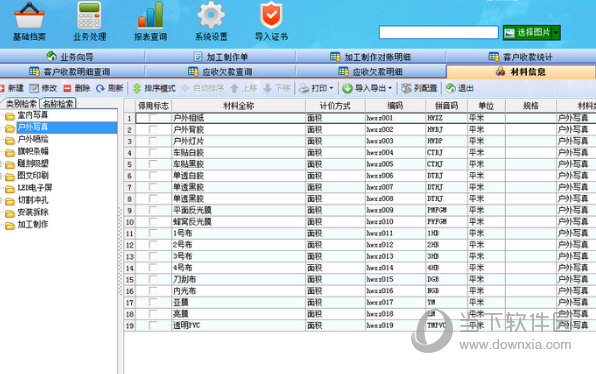Viewport: 596px width, 374px height.
Task: Click the 新建 toolbar icon
Action: [x=2, y=89]
